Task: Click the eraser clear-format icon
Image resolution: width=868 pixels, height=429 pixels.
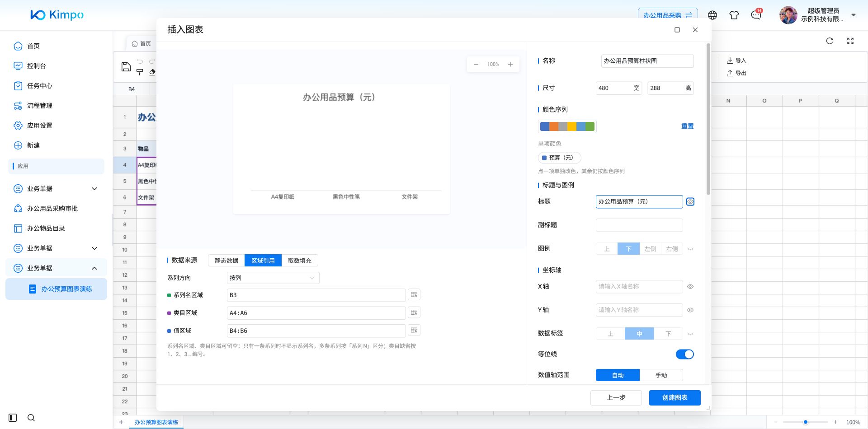Action: [x=152, y=72]
